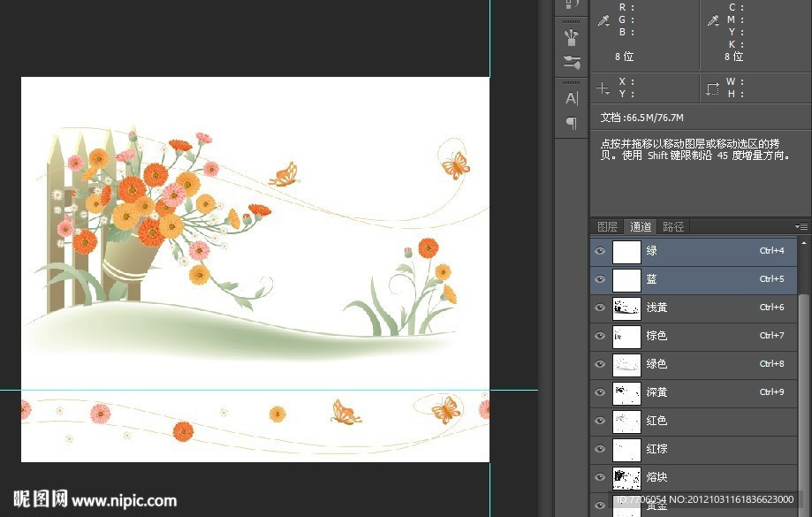
Task: Toggle visibility of the 浅黄 channel
Action: pos(601,308)
